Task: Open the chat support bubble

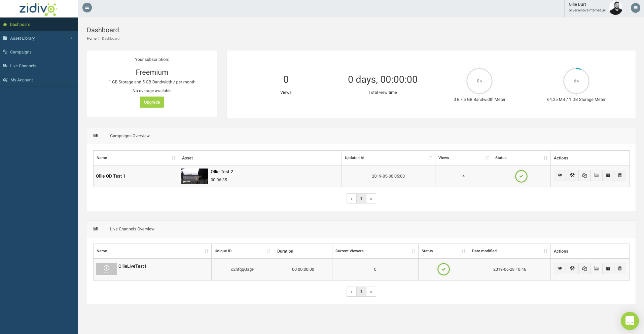Action: coord(630,321)
